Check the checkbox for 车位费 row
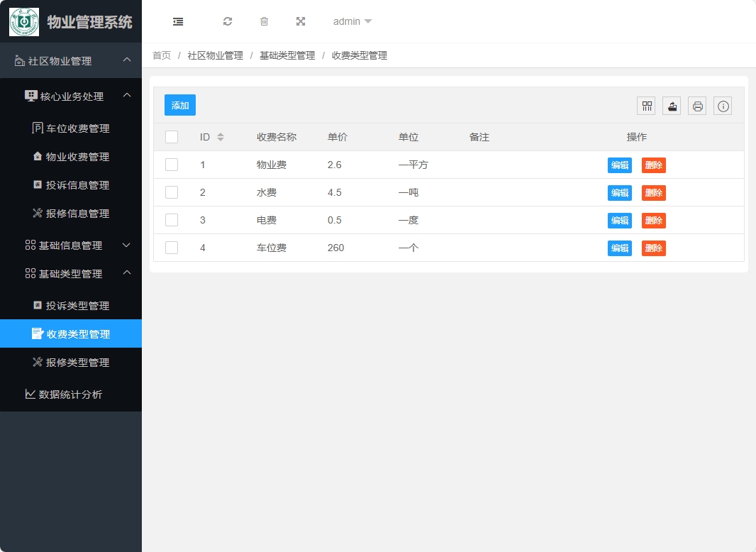The width and height of the screenshot is (756, 552). point(171,248)
